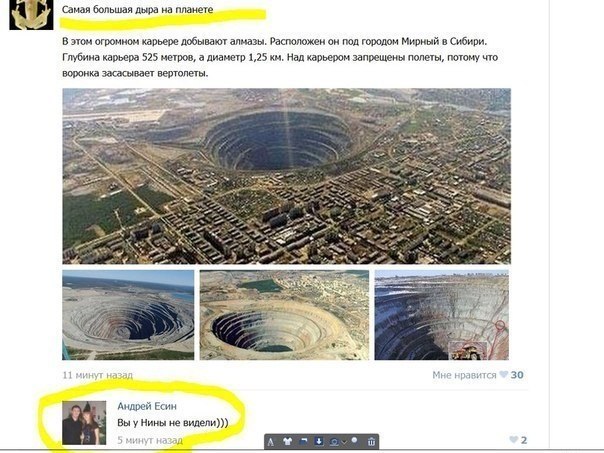This screenshot has width=604, height=453.
Task: Toggle the heart next to 30 likes
Action: (503, 374)
